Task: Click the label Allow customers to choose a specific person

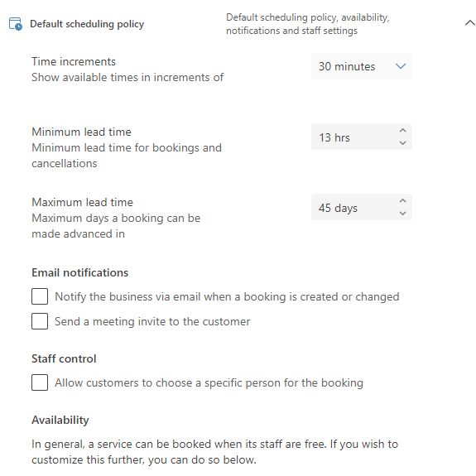Action: (x=209, y=383)
